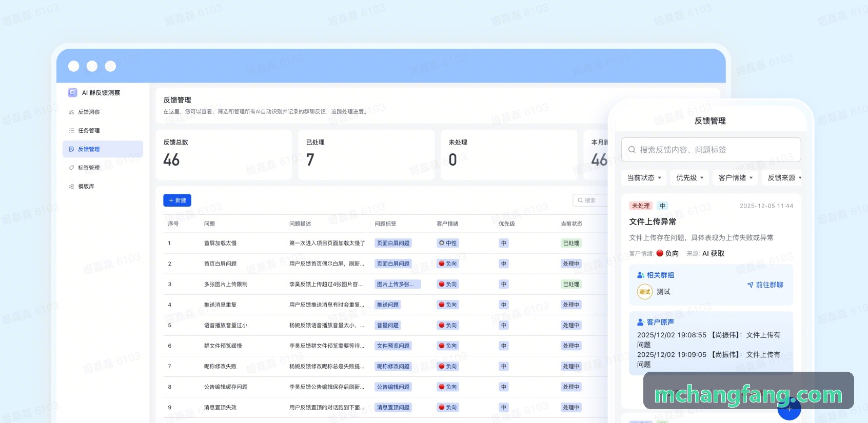Select the 首屏加载太慢 issue in row 1
This screenshot has width=868, height=423.
pyautogui.click(x=220, y=243)
